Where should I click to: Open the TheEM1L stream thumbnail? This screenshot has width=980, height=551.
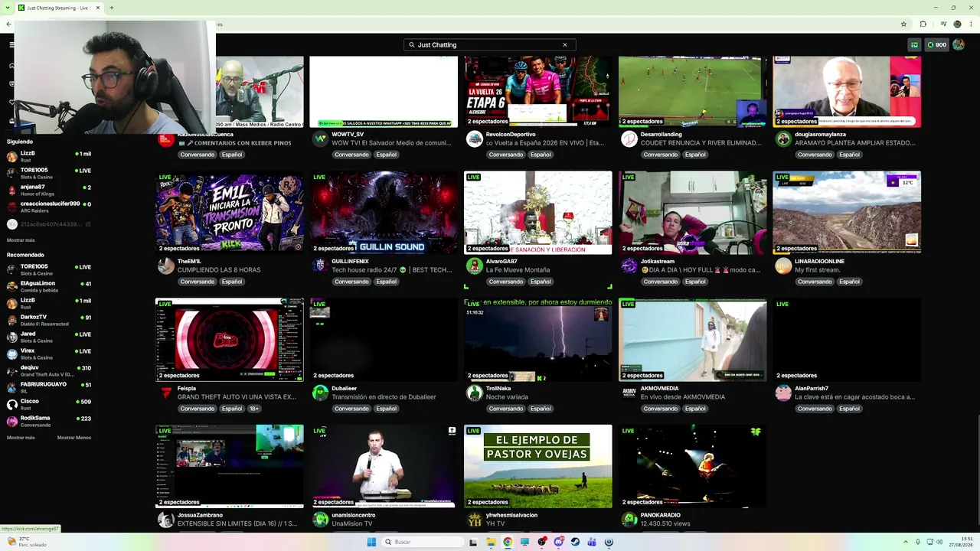click(230, 212)
